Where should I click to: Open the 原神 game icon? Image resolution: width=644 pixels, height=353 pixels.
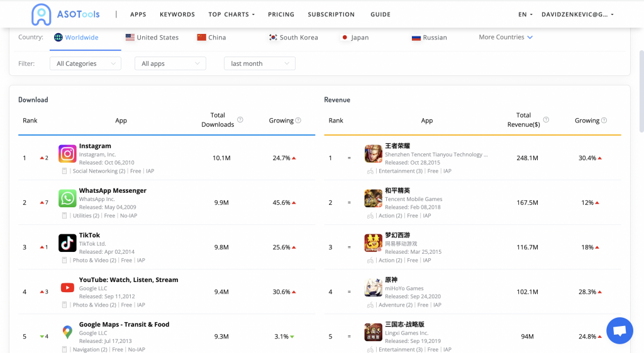tap(374, 288)
